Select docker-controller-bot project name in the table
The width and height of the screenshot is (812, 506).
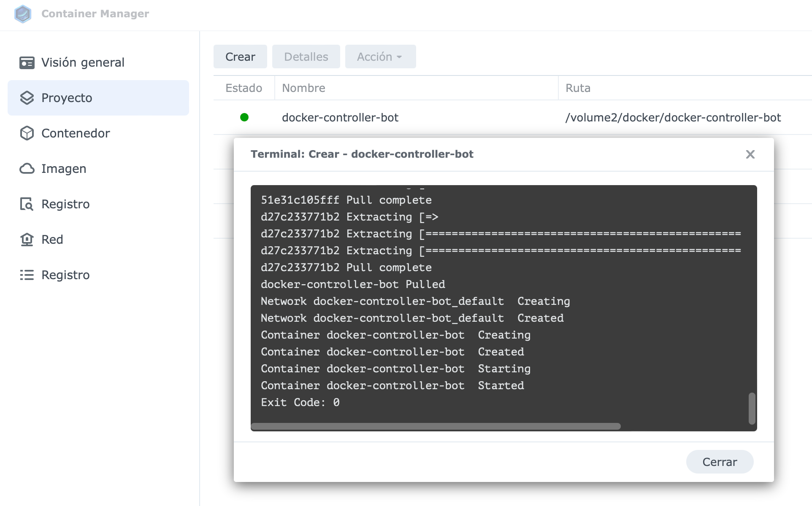tap(340, 117)
